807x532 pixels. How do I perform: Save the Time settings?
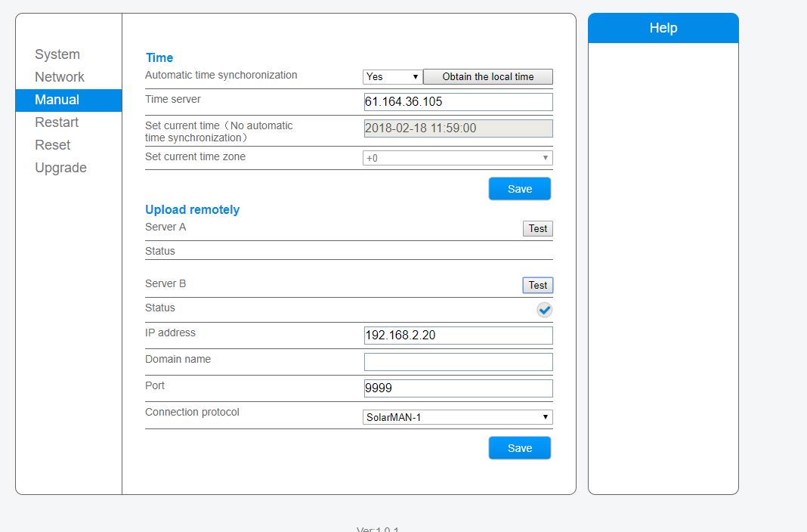tap(520, 189)
